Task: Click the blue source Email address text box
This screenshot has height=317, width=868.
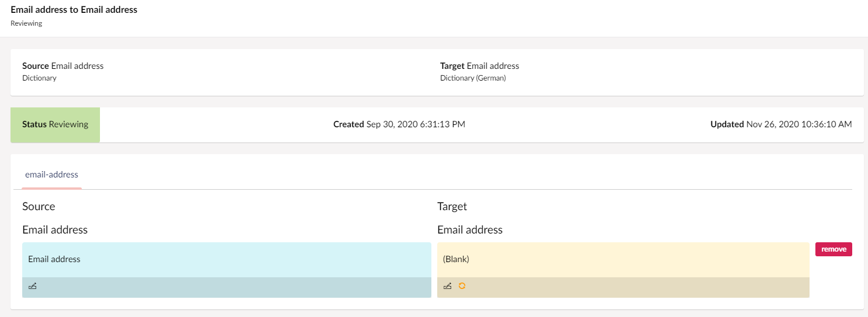Action: coord(227,260)
